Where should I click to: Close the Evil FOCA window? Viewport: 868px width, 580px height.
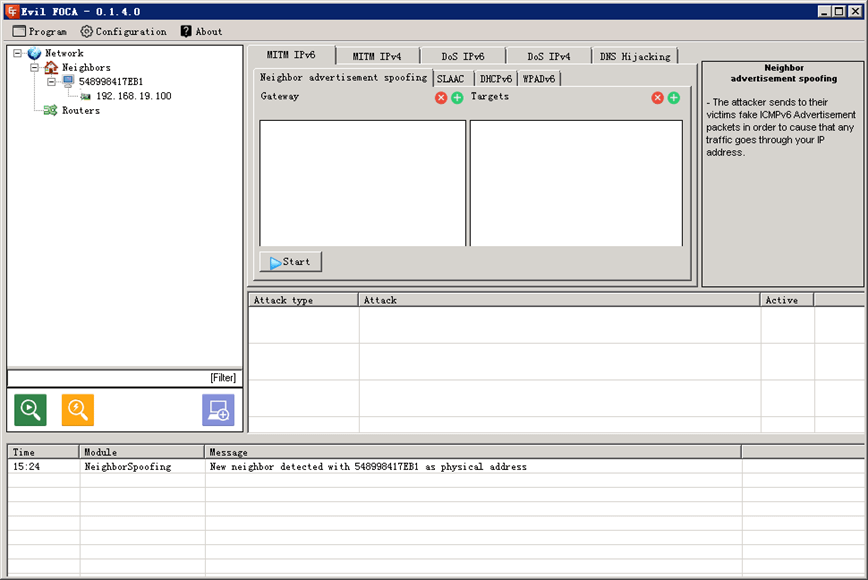point(855,11)
